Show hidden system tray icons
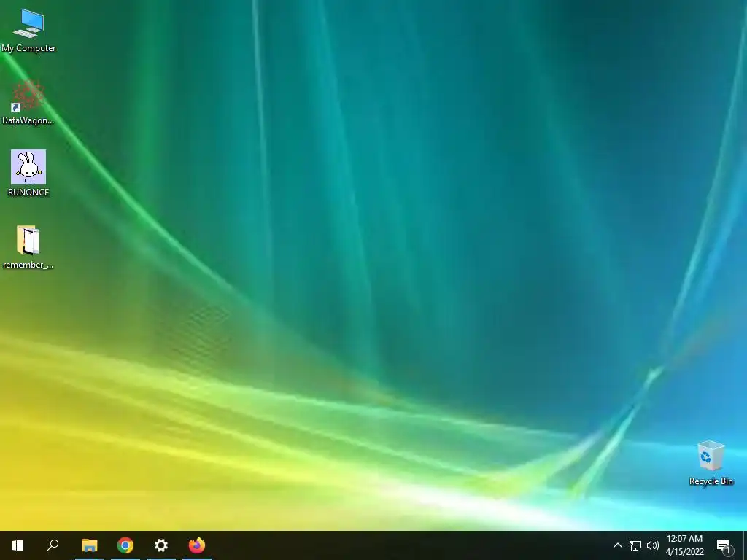This screenshot has width=747, height=560. (x=617, y=545)
